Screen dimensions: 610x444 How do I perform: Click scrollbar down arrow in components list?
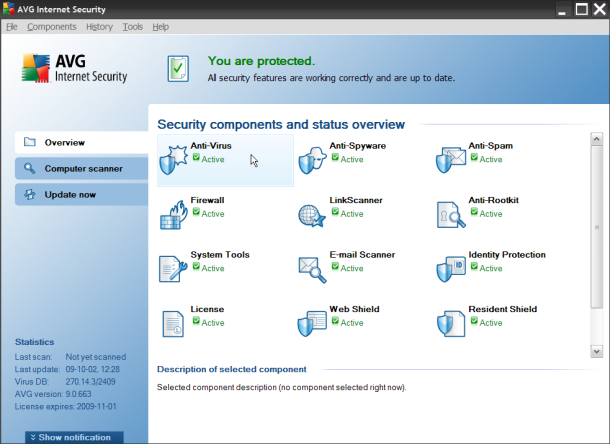pos(596,351)
